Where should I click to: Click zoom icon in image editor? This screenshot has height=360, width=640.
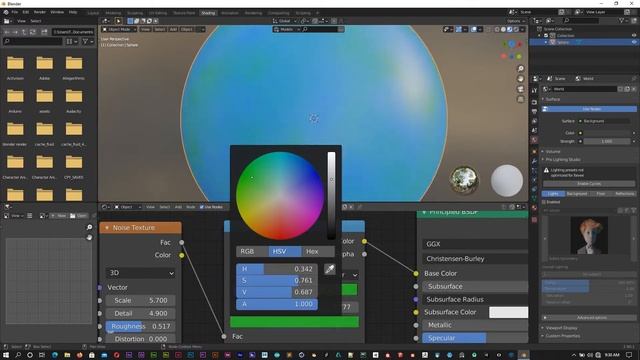tap(89, 227)
